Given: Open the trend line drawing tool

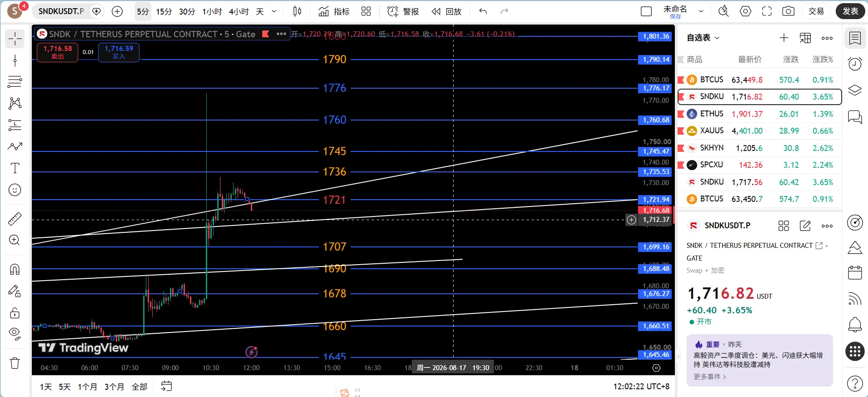Looking at the screenshot, I should point(15,60).
